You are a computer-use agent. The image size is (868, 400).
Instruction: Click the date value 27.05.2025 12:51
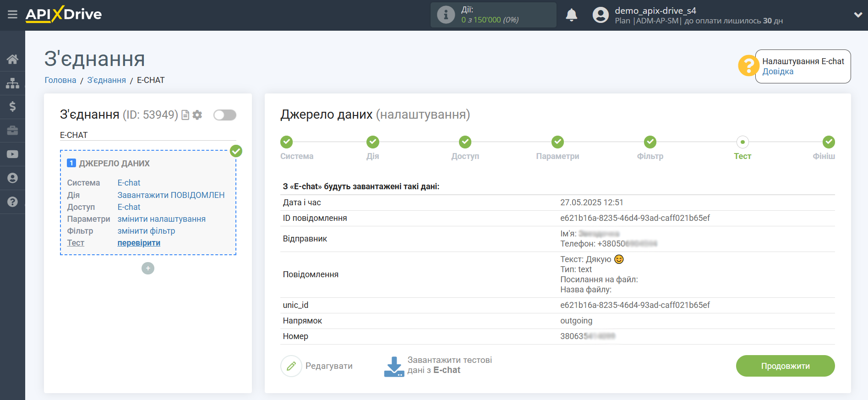pos(591,203)
